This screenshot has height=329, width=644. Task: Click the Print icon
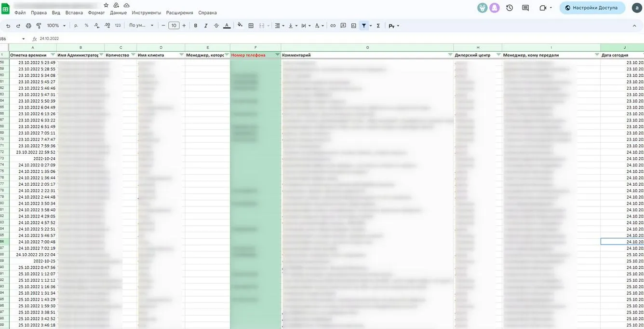tap(28, 26)
